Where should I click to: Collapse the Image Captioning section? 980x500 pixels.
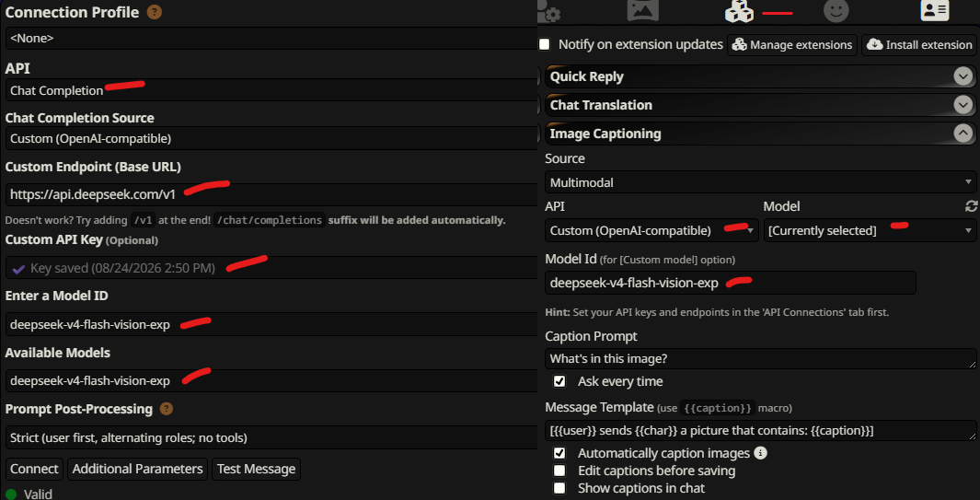761,134
